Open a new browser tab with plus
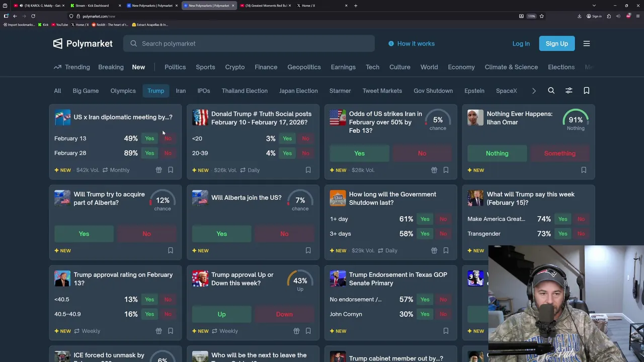 click(356, 6)
